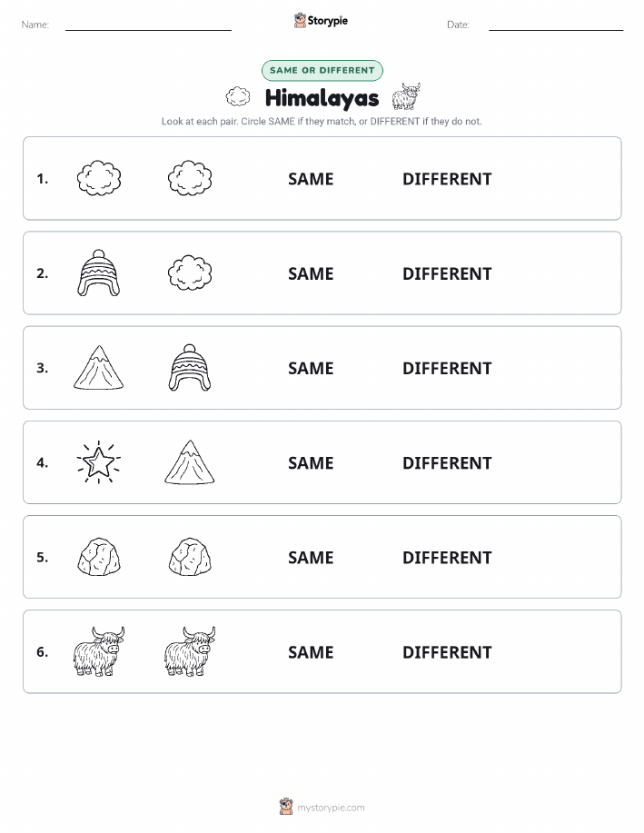Click the mountain icon in row 4
Viewport: 644px width, 833px height.
click(x=190, y=462)
